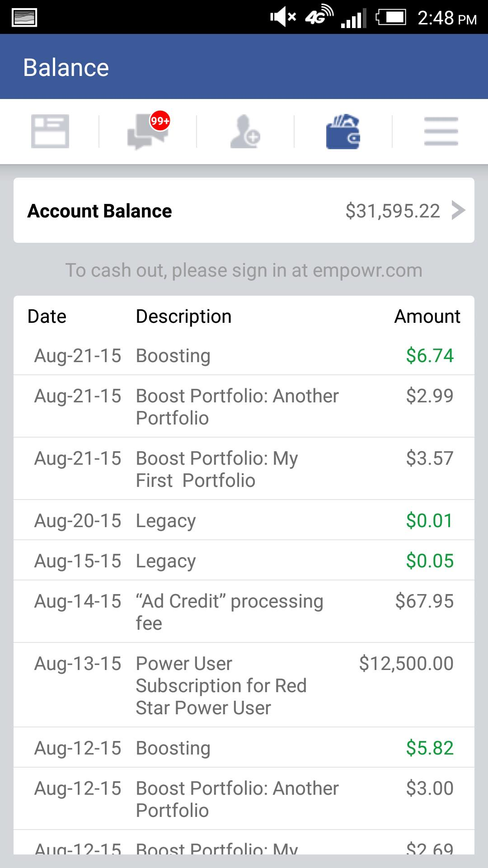Open Boost Portfolio: My First Portfolio entry
The image size is (488, 868).
tap(244, 469)
